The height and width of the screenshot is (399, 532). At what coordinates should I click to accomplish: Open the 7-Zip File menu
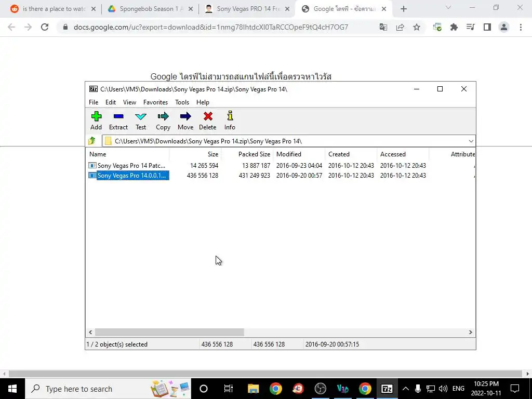(94, 102)
